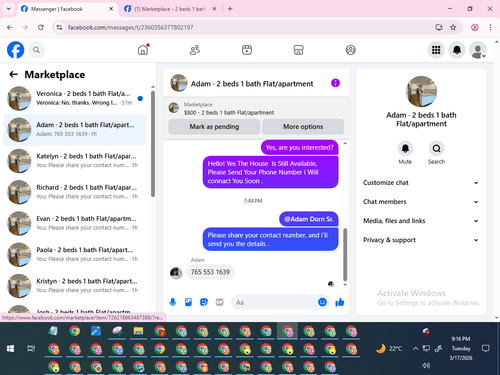This screenshot has height=375, width=500.
Task: Click the conversation list scrollbar
Action: [153, 143]
